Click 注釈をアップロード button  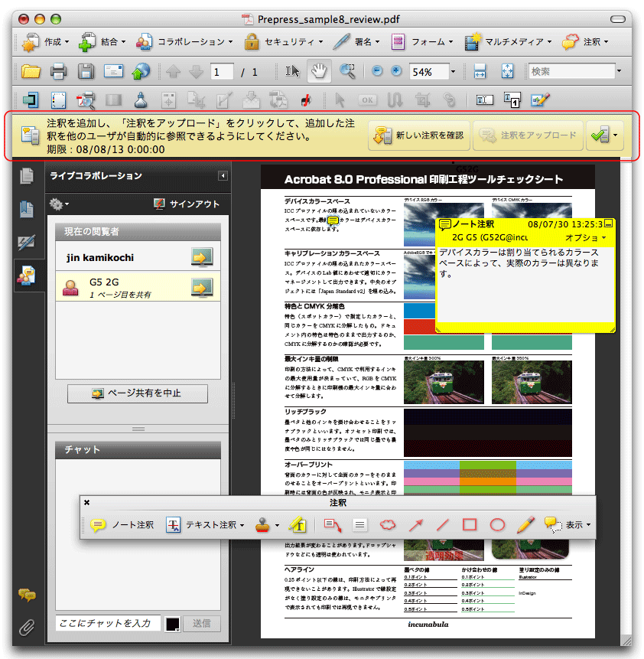(x=528, y=135)
